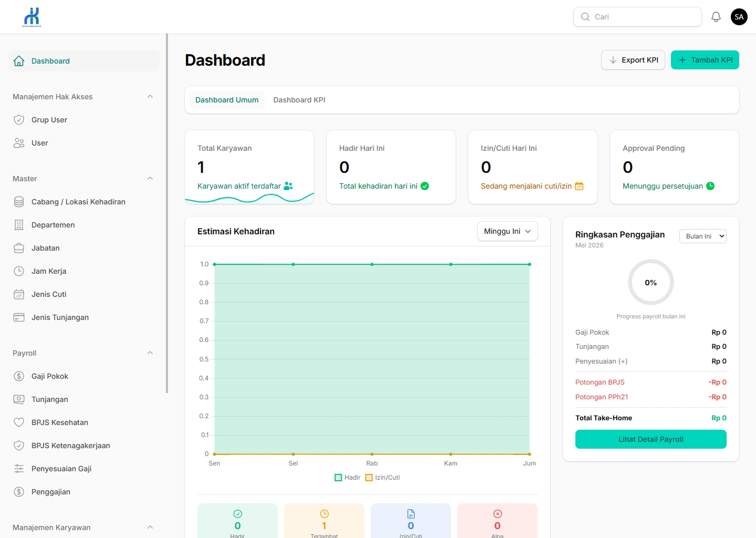
Task: Click Jabatan briefcase icon
Action: (x=19, y=248)
